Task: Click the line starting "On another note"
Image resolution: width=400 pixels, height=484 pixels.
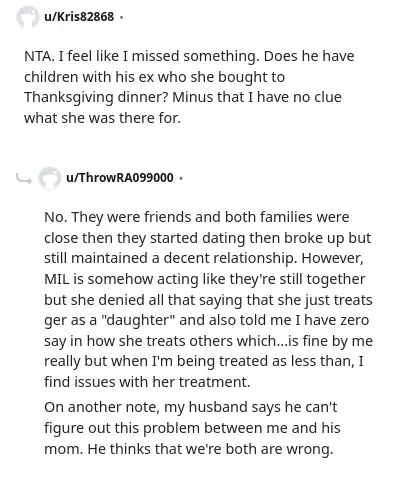Action: coord(191,408)
